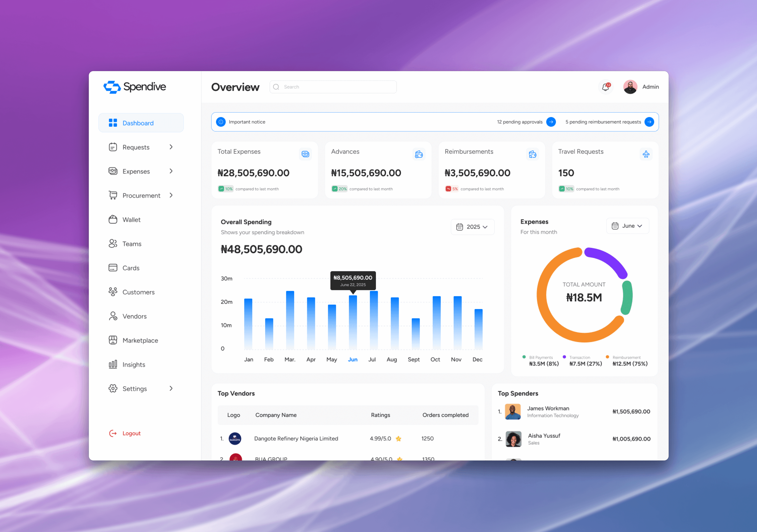Expand the Requests sidebar submenu

[x=171, y=147]
